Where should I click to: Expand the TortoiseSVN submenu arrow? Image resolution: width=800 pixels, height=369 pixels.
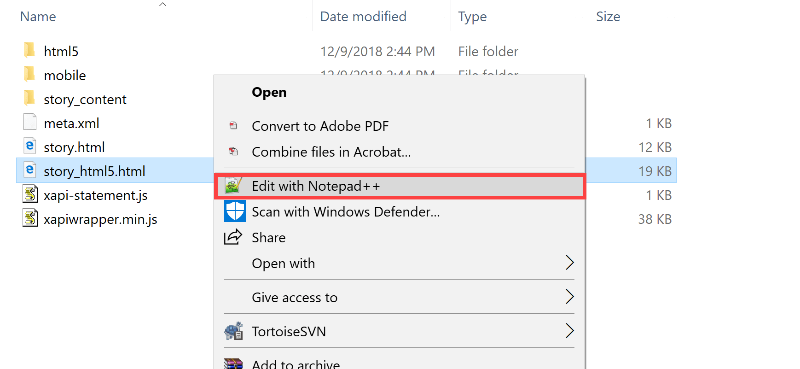coord(570,331)
